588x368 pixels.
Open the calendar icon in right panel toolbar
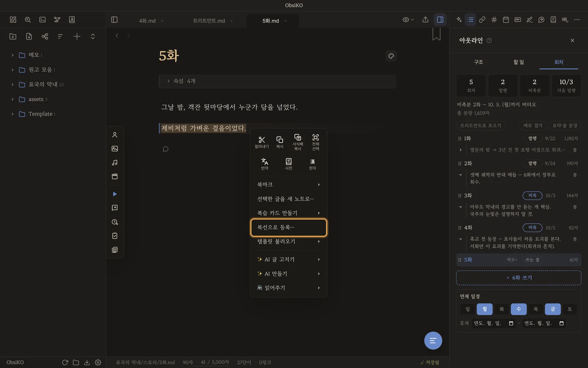point(506,20)
